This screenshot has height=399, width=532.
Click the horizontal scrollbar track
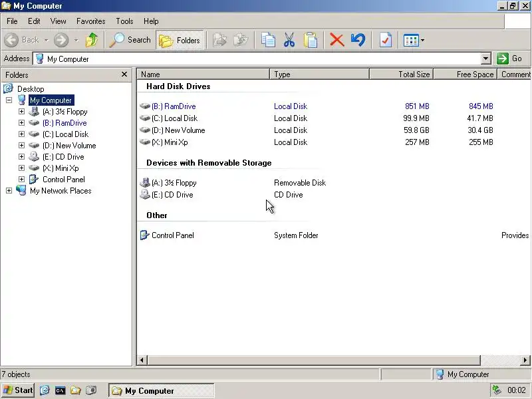(x=500, y=360)
